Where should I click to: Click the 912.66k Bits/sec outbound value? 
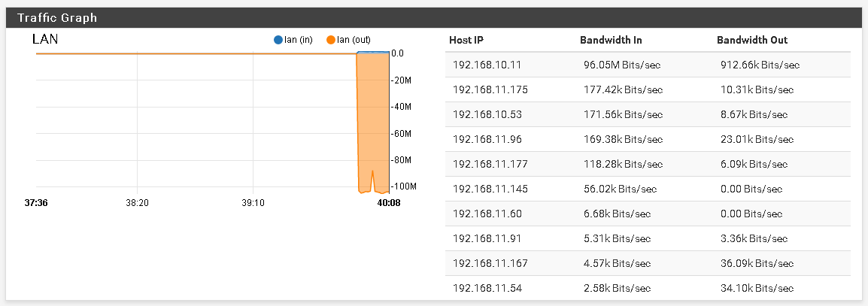tap(760, 65)
